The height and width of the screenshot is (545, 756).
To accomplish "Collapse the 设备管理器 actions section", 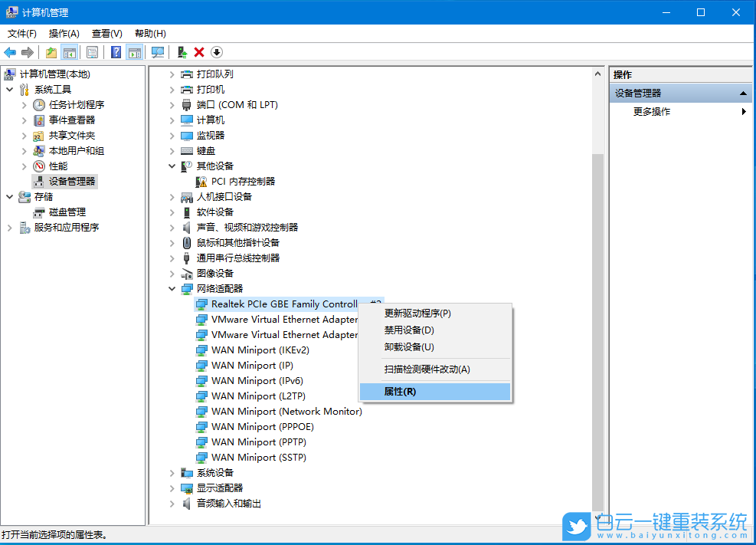I will click(743, 93).
